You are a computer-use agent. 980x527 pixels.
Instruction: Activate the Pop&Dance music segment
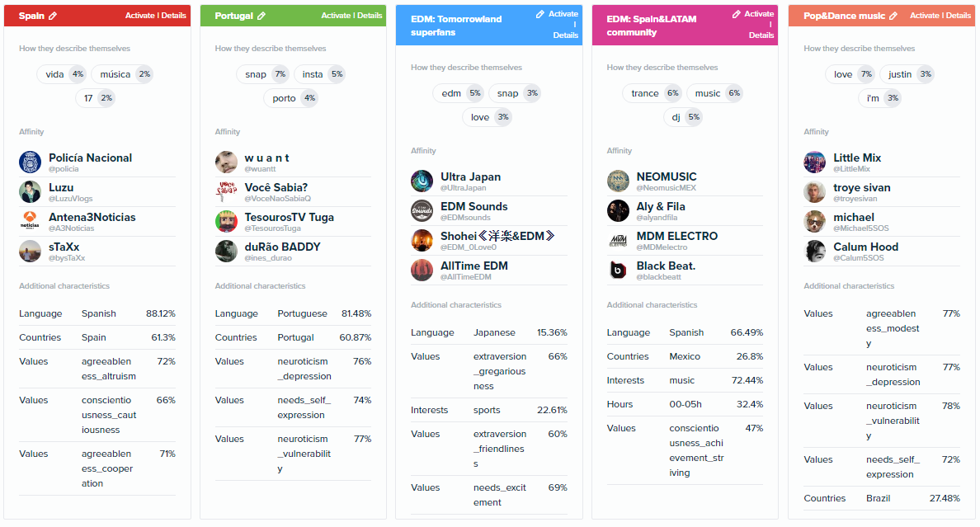pyautogui.click(x=925, y=16)
